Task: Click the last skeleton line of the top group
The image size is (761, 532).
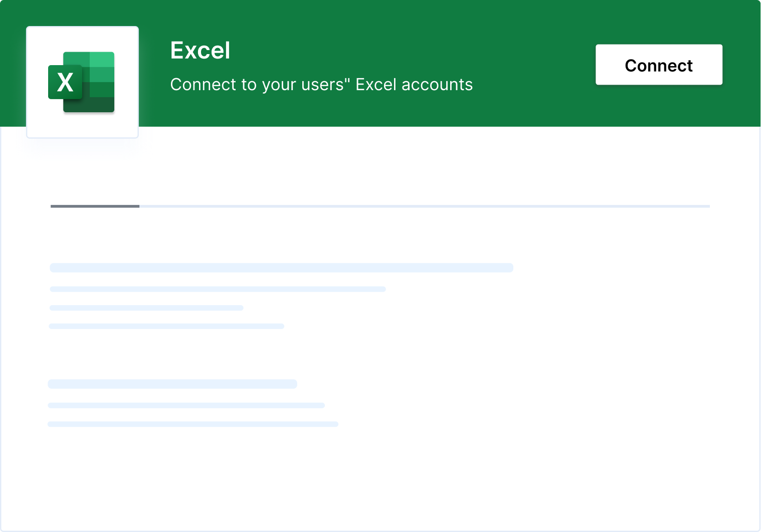Action: pos(166,326)
